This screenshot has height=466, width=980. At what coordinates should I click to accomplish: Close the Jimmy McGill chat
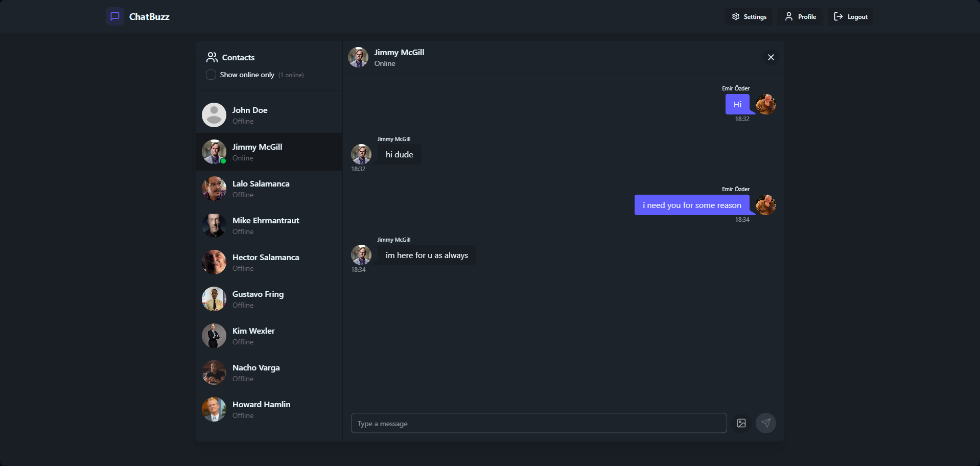pyautogui.click(x=771, y=57)
